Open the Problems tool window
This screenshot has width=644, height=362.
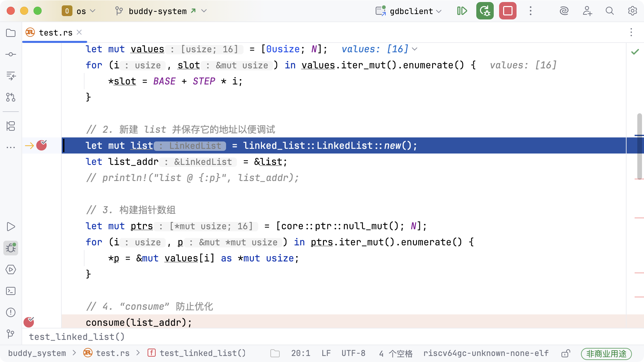click(11, 312)
